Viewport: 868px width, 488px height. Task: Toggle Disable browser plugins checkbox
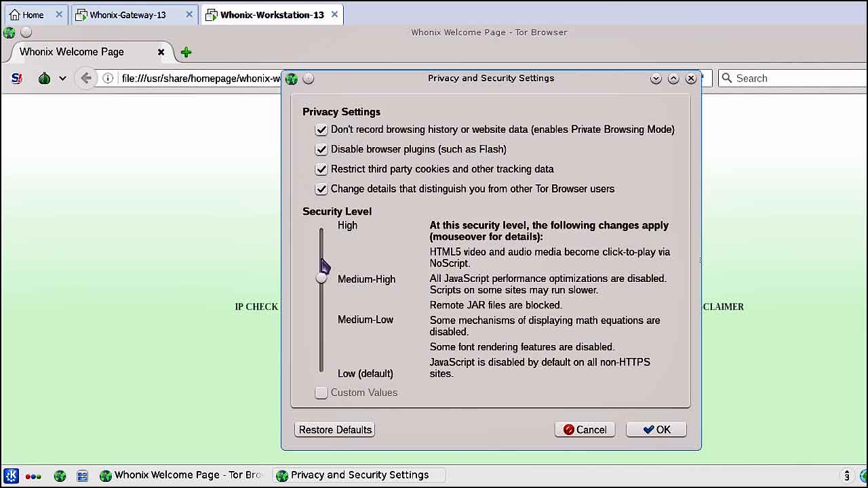(x=321, y=149)
